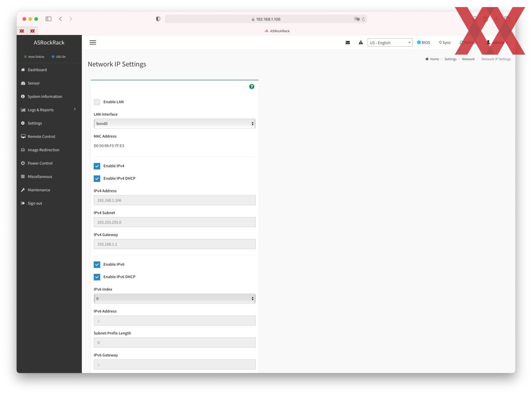Click Sign out in the sidebar
Image resolution: width=532 pixels, height=395 pixels.
[x=35, y=203]
